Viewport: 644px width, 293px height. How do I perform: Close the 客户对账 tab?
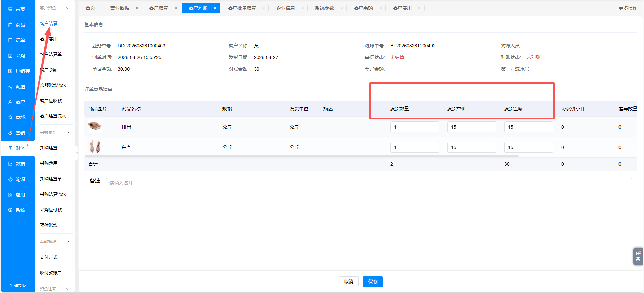pos(215,8)
